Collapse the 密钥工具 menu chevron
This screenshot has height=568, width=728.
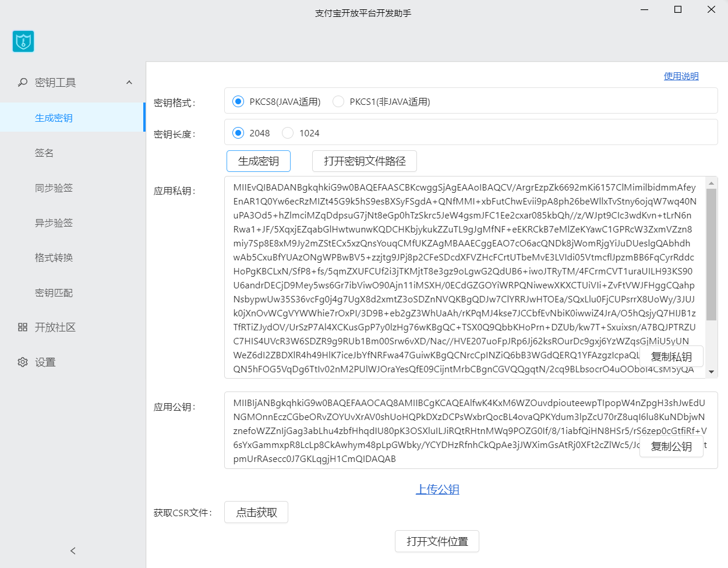pyautogui.click(x=129, y=82)
